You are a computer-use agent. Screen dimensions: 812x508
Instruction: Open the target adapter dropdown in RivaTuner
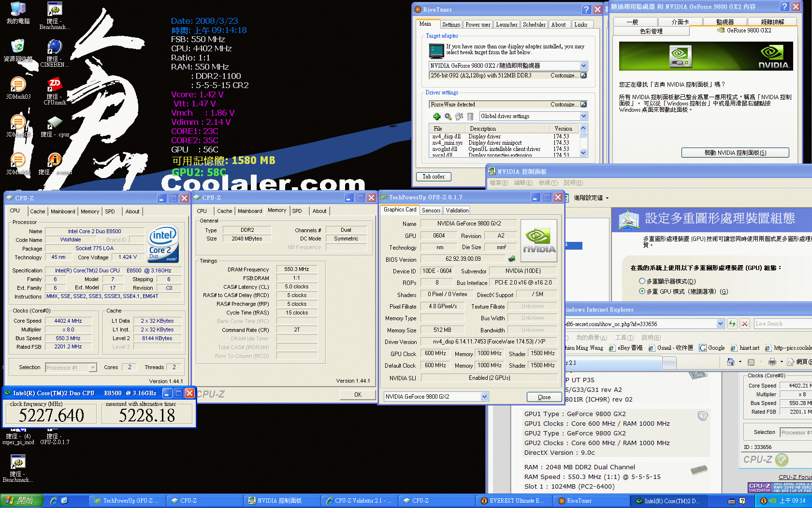point(583,66)
